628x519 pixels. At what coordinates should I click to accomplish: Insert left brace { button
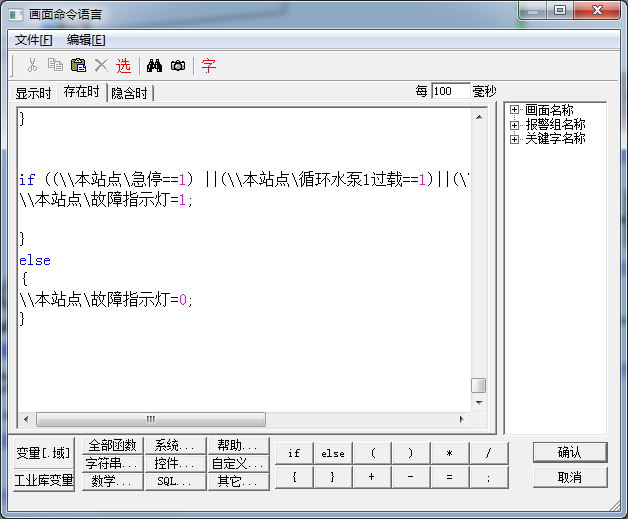294,477
